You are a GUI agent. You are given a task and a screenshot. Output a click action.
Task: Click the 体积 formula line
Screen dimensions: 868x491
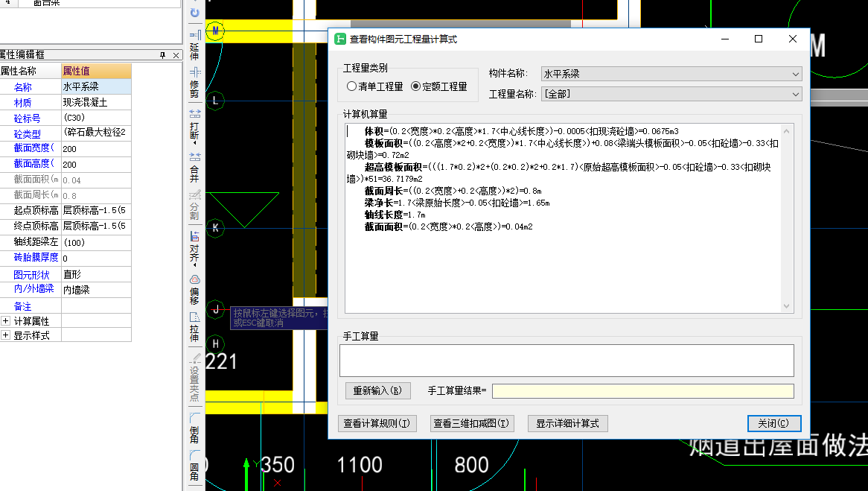coord(521,131)
